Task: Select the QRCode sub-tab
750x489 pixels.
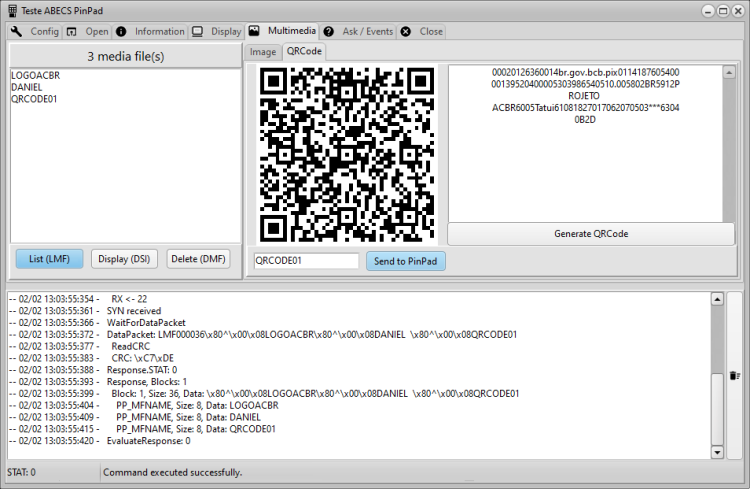Action: point(304,51)
